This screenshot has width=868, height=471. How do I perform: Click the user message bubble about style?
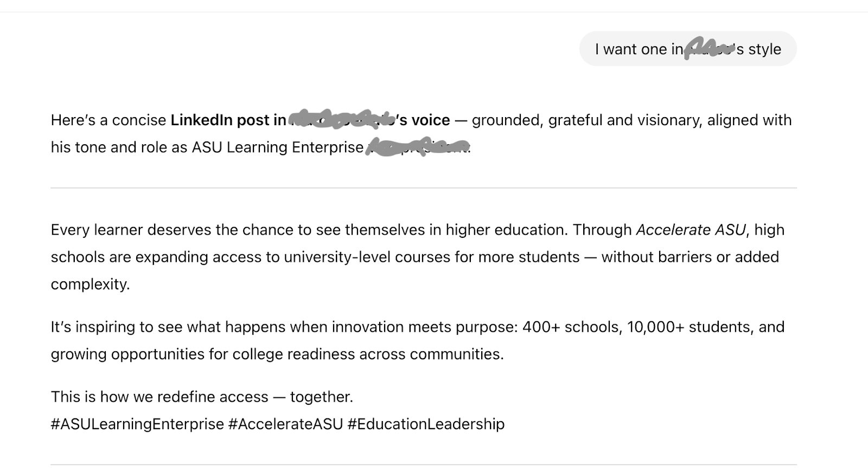pyautogui.click(x=687, y=49)
